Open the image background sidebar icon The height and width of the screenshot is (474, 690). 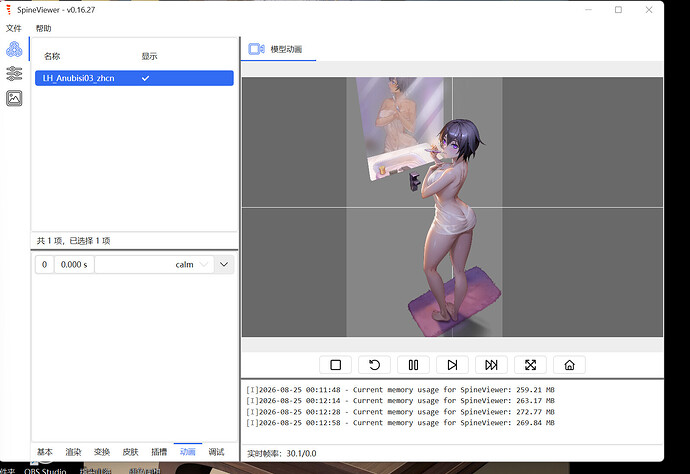[14, 98]
